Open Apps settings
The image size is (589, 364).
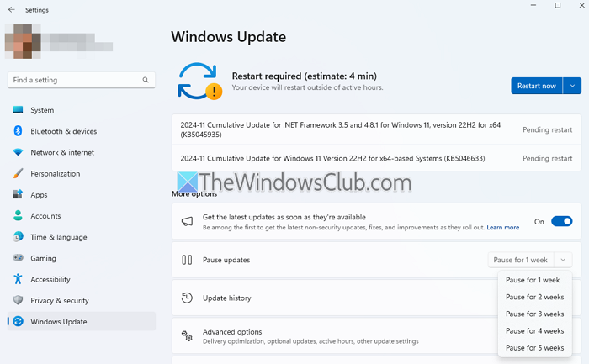point(81,194)
